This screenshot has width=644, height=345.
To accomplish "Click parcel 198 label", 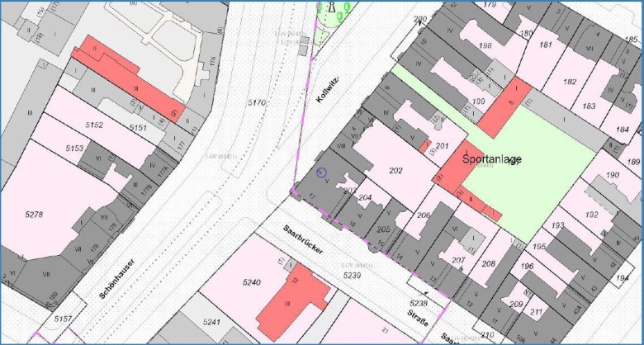I will [x=485, y=45].
